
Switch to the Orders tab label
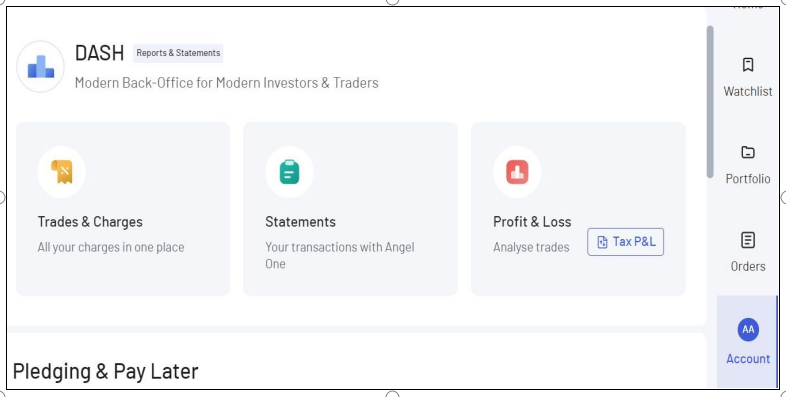point(748,266)
